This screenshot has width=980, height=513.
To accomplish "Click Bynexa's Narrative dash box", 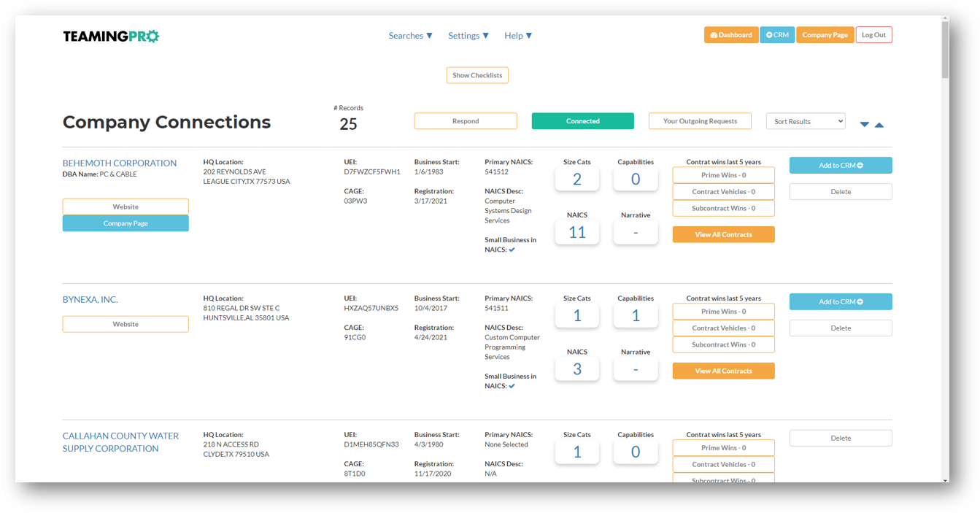I will pos(636,369).
